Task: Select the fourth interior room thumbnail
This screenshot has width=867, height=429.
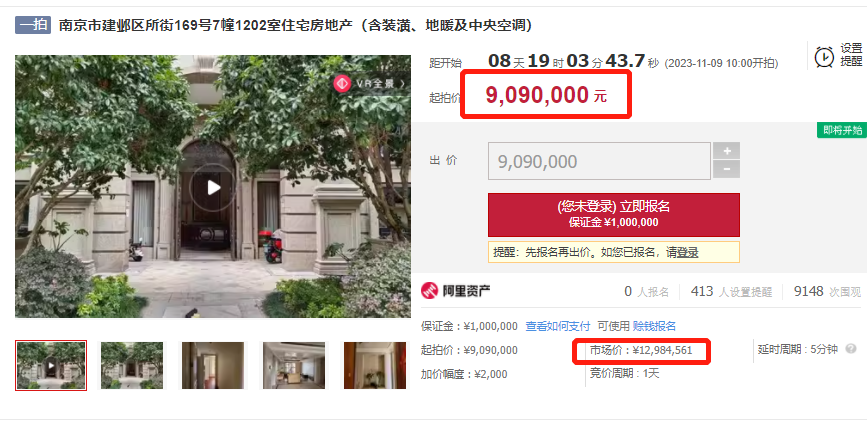Action: (x=294, y=365)
